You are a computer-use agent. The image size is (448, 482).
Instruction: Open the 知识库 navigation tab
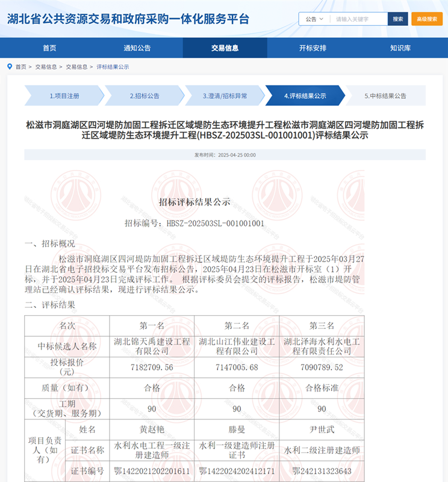click(x=400, y=48)
